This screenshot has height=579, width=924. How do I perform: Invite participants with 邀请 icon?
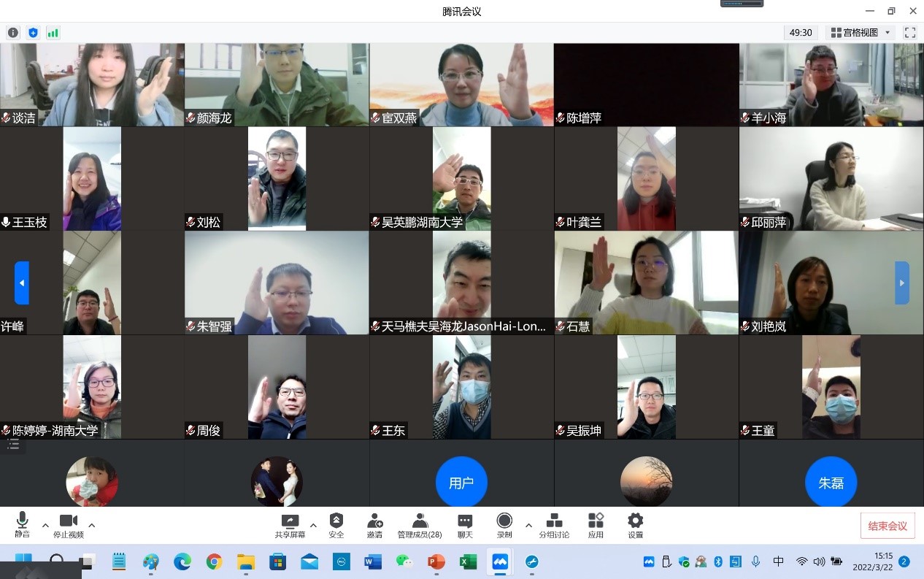[x=374, y=525]
